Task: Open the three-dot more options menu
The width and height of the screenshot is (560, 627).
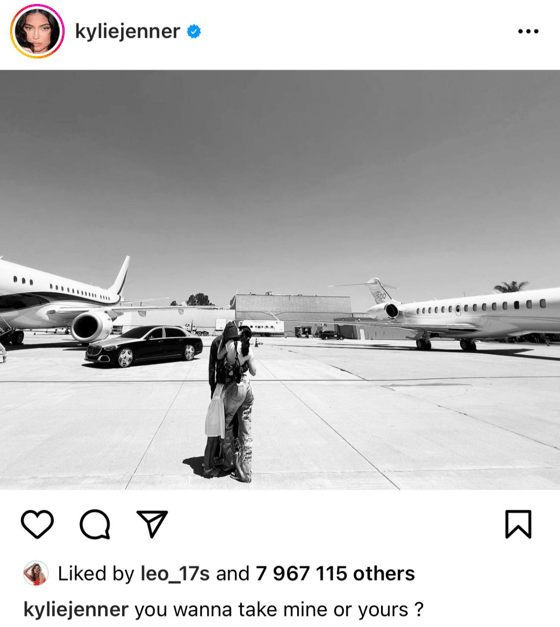Action: pos(528,31)
